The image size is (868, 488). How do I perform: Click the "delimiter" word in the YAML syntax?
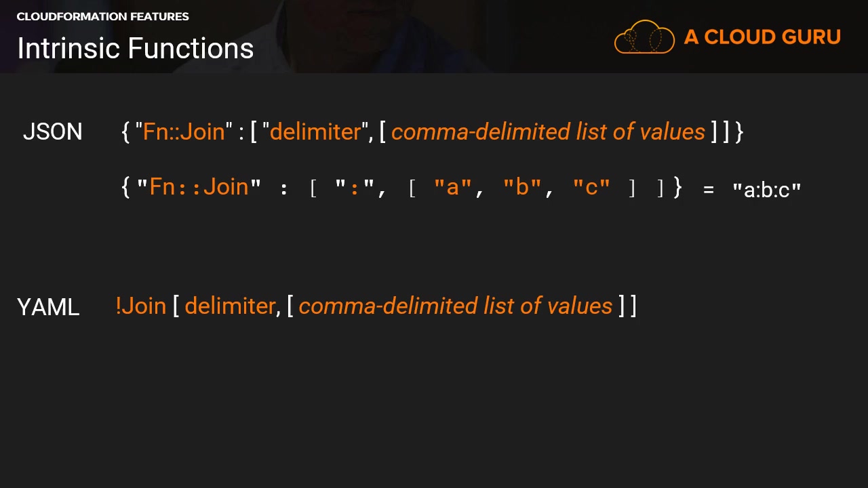[x=230, y=306]
